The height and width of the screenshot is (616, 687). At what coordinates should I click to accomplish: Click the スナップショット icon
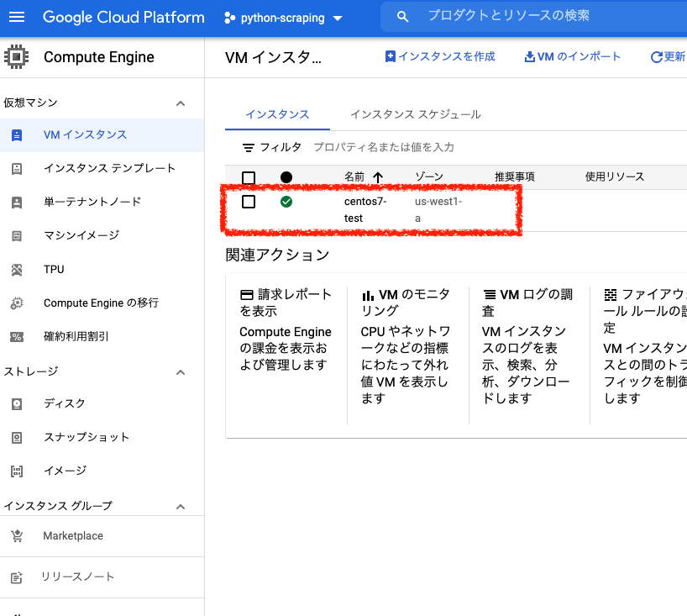point(17,438)
